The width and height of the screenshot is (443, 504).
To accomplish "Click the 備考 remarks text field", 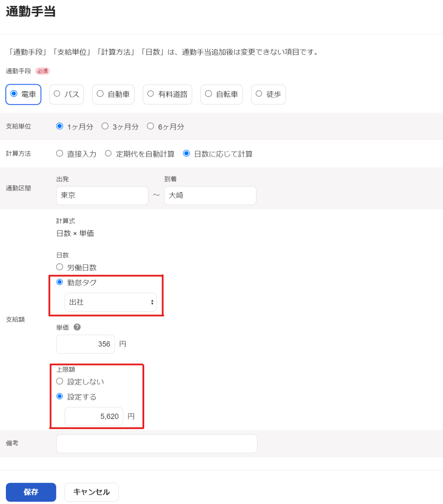I will tap(157, 444).
